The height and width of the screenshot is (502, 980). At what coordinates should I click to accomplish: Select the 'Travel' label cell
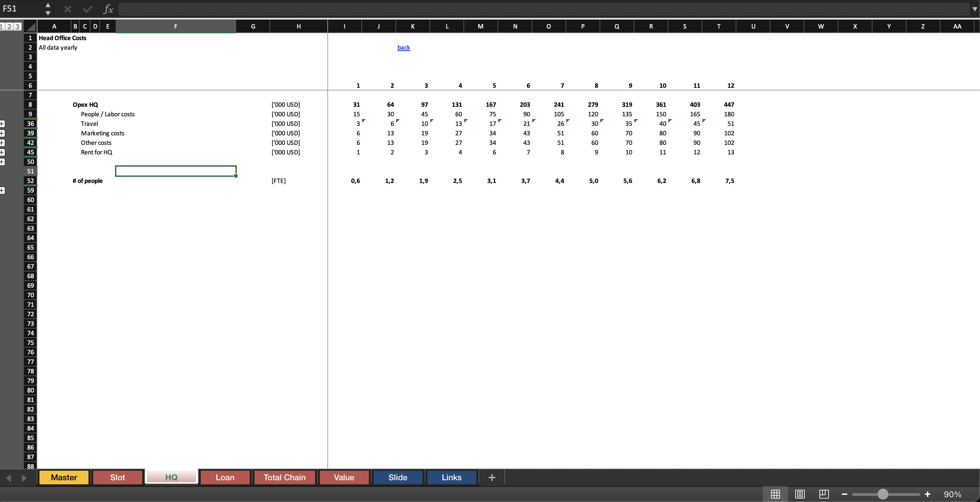point(89,123)
